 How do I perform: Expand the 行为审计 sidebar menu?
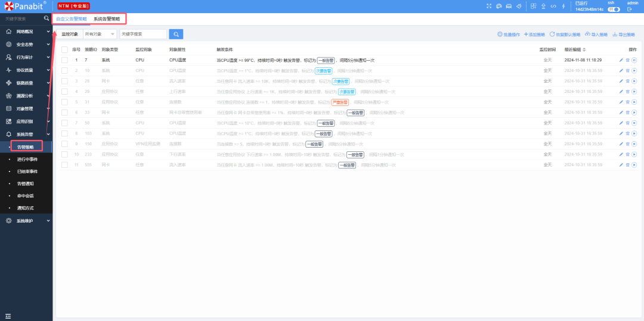tap(26, 57)
